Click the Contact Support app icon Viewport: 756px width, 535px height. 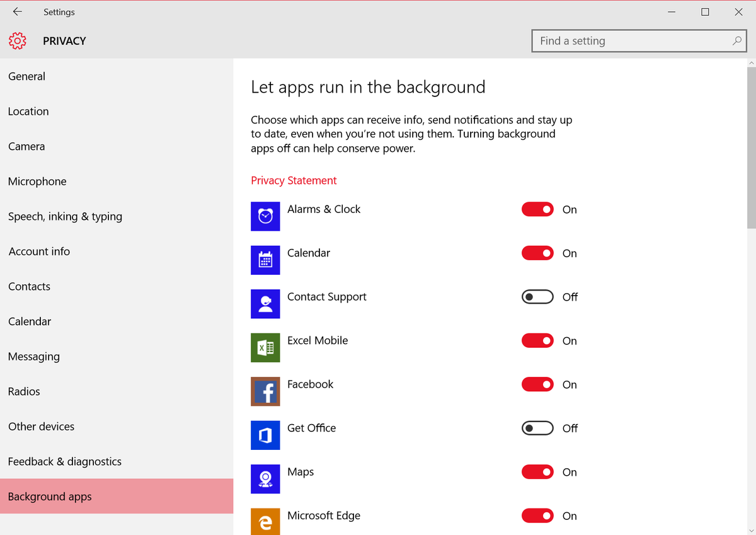click(265, 304)
